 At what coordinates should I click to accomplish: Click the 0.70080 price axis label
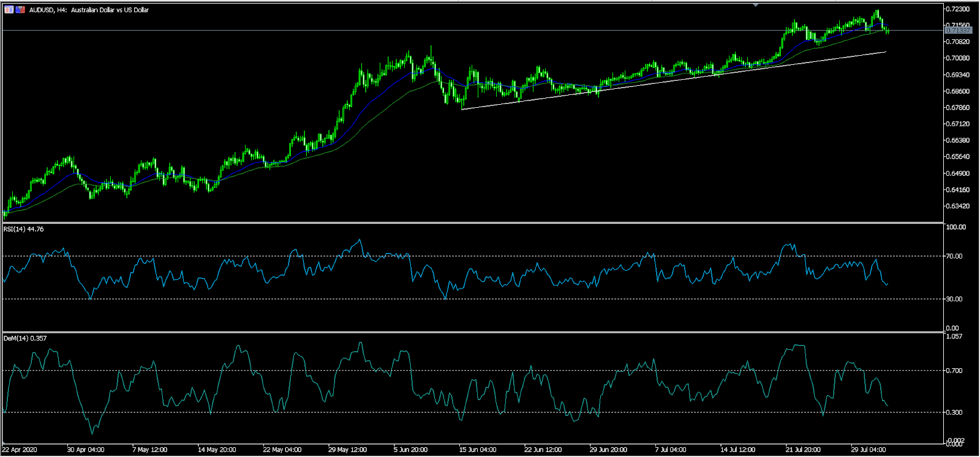tap(958, 58)
